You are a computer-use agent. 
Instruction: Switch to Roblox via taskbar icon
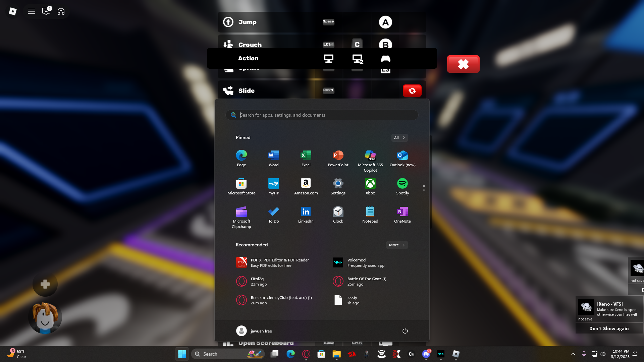tap(456, 354)
